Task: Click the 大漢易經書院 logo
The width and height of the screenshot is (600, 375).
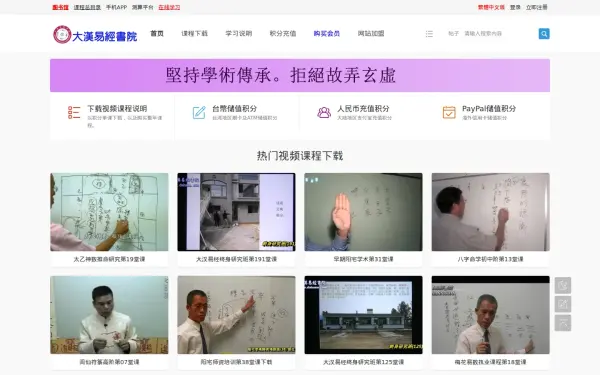Action: coord(95,34)
